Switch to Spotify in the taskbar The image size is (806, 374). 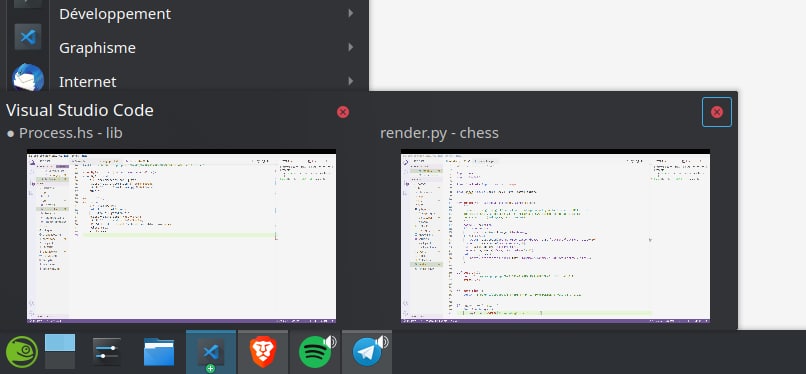click(x=315, y=352)
